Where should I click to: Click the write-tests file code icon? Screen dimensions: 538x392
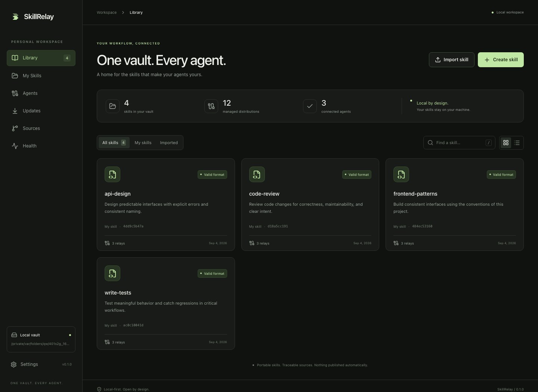(112, 273)
